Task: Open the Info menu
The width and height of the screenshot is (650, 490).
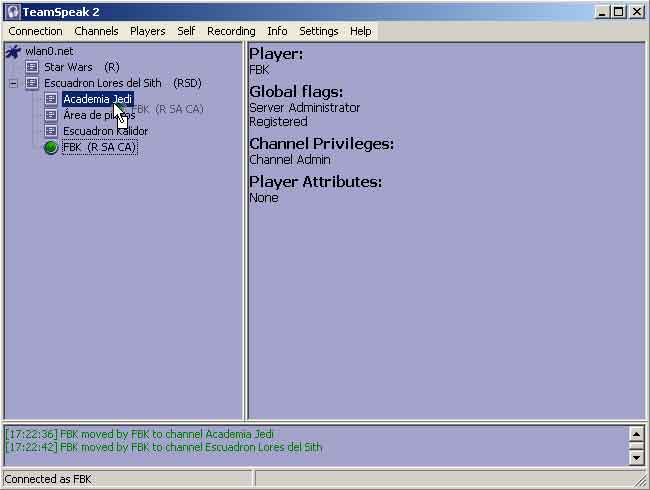Action: pos(277,32)
